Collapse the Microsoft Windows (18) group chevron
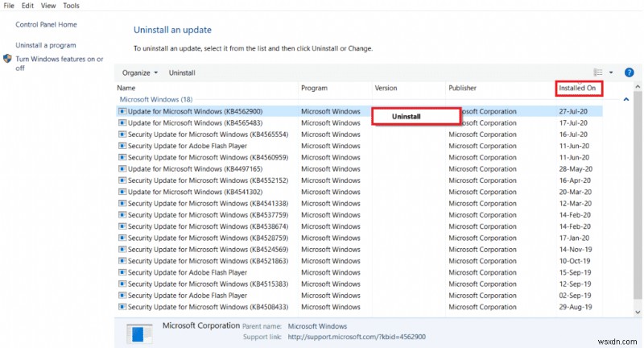Viewport: 644px width, 348px height. tap(626, 99)
